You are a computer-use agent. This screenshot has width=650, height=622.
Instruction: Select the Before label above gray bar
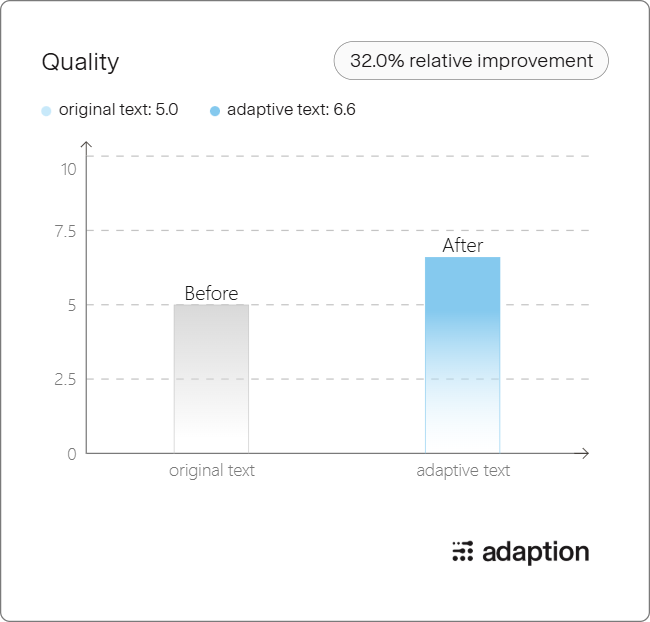(x=211, y=294)
